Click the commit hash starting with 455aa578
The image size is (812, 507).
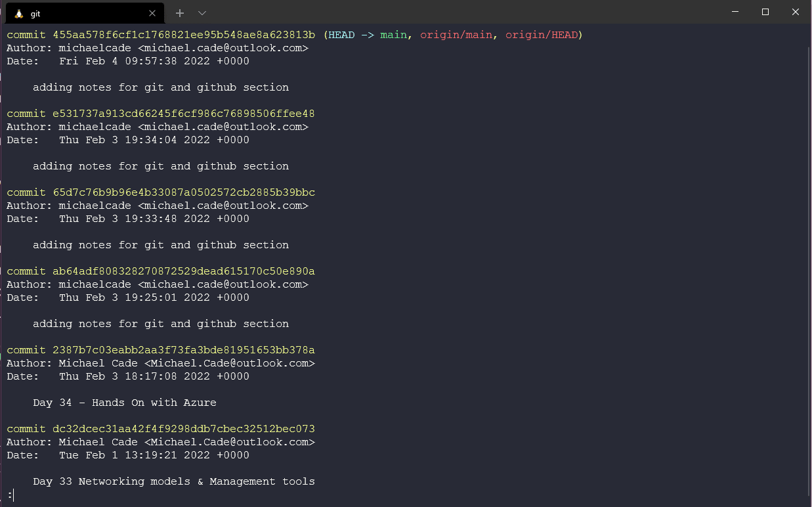click(184, 35)
